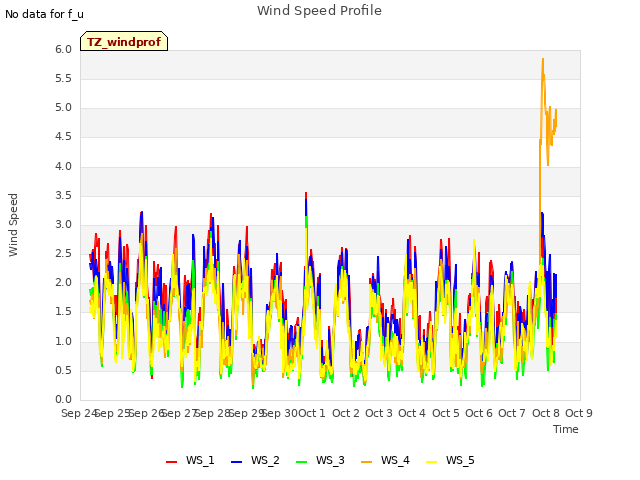The width and height of the screenshot is (640, 480).
Task: Click the 2.5 y-axis tick label
Action: pos(63,254)
